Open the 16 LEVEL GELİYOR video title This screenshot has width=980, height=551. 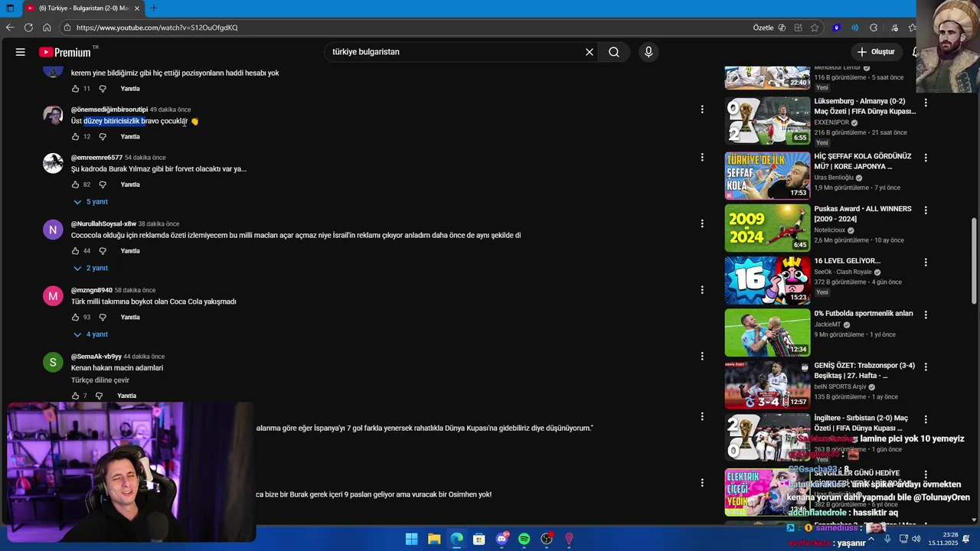coord(847,261)
